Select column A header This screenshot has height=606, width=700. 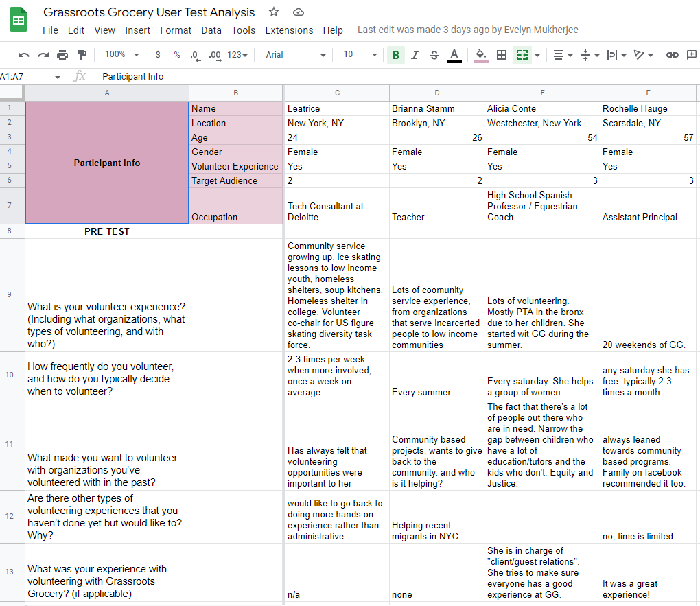tap(106, 93)
